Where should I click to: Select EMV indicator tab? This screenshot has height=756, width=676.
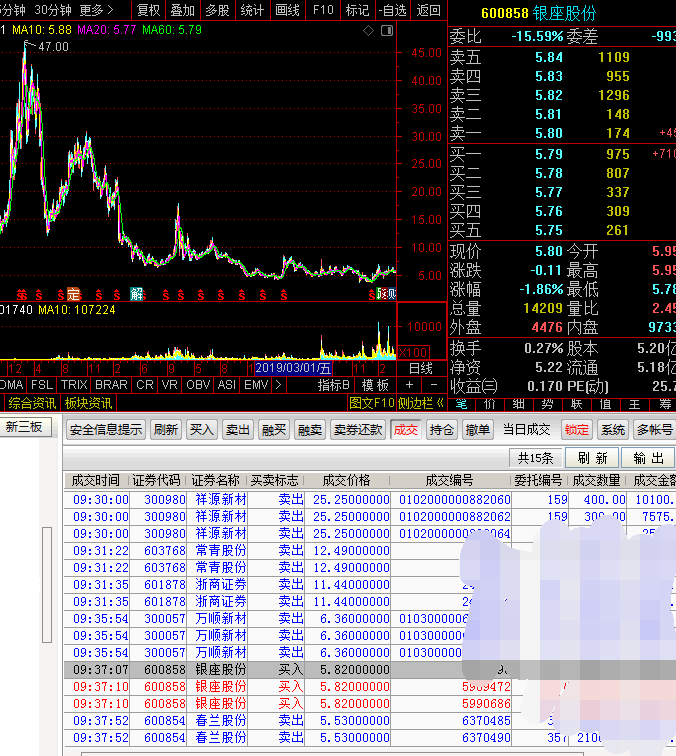point(256,385)
